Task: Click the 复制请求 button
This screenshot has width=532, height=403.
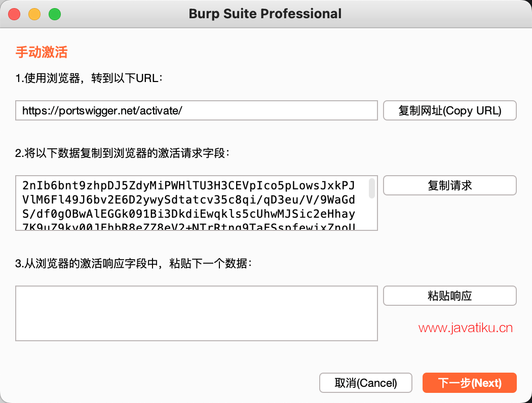Action: (449, 185)
